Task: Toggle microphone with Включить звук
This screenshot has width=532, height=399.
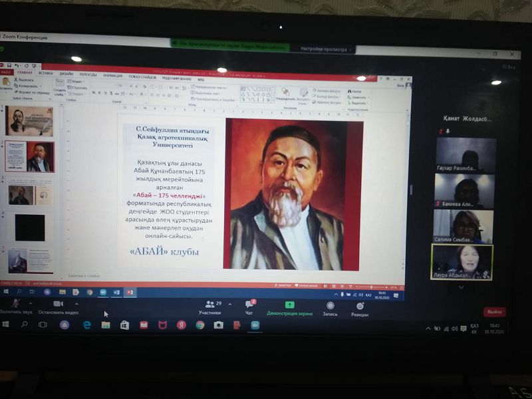Action: coord(16,307)
